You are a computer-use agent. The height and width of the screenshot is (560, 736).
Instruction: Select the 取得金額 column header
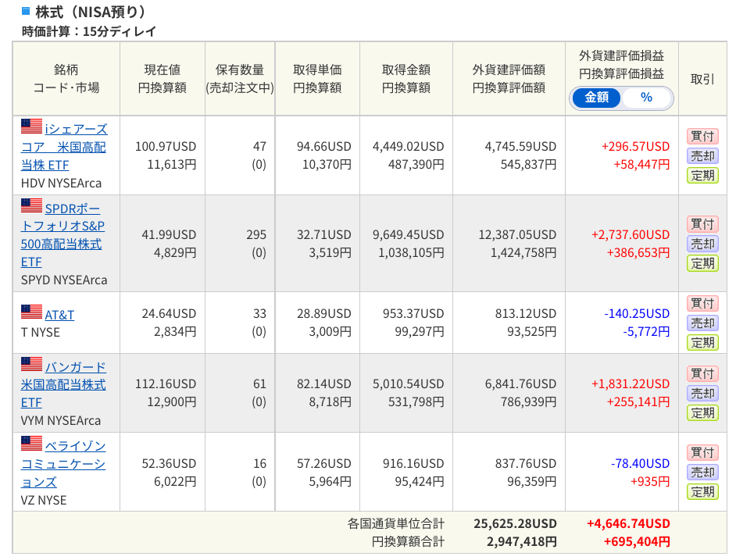(x=406, y=78)
